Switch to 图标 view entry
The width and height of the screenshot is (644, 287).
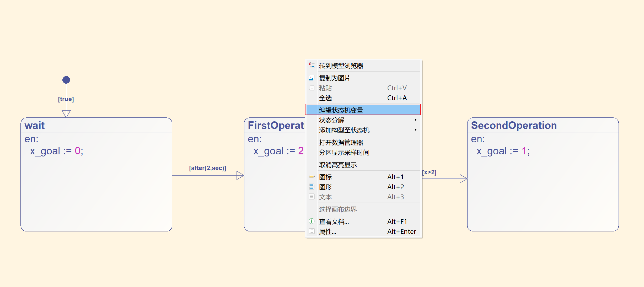pos(363,177)
